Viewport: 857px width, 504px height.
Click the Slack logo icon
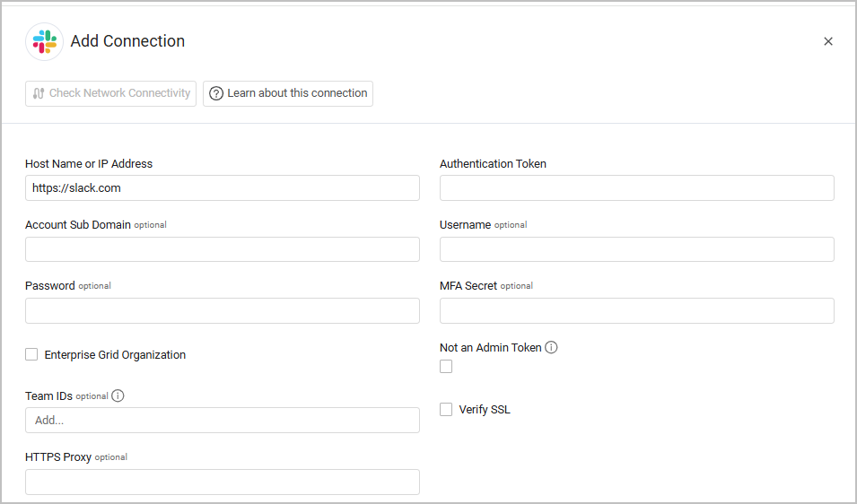pos(44,41)
